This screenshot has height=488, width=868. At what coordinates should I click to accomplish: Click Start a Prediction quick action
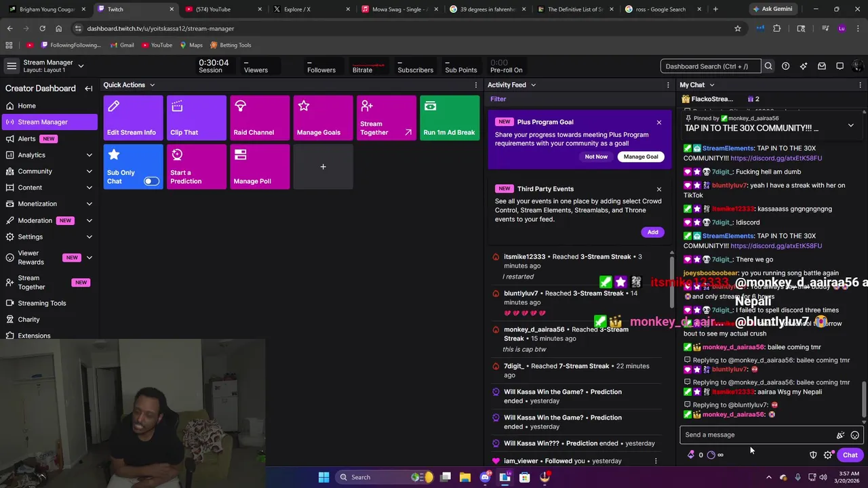tap(197, 167)
